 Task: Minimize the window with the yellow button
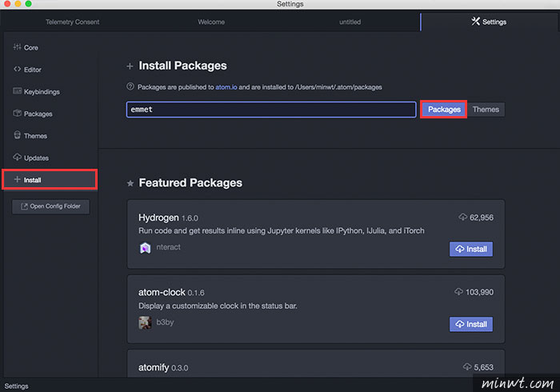point(18,4)
